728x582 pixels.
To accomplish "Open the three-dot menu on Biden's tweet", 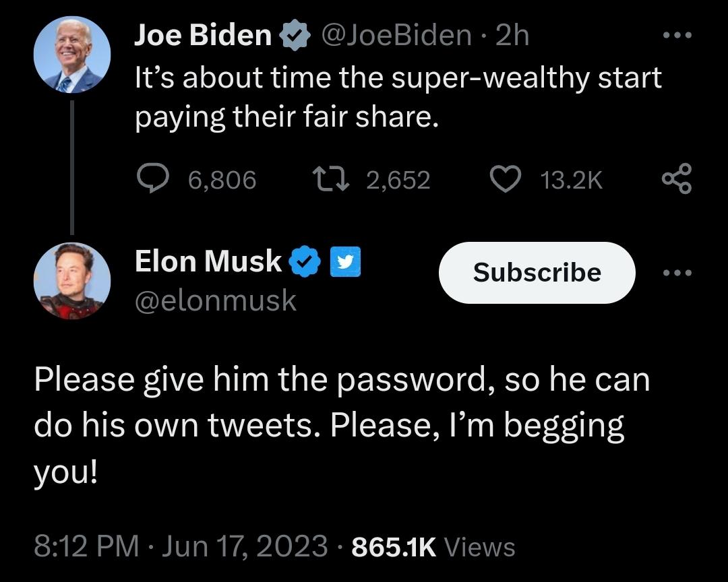I will (676, 36).
